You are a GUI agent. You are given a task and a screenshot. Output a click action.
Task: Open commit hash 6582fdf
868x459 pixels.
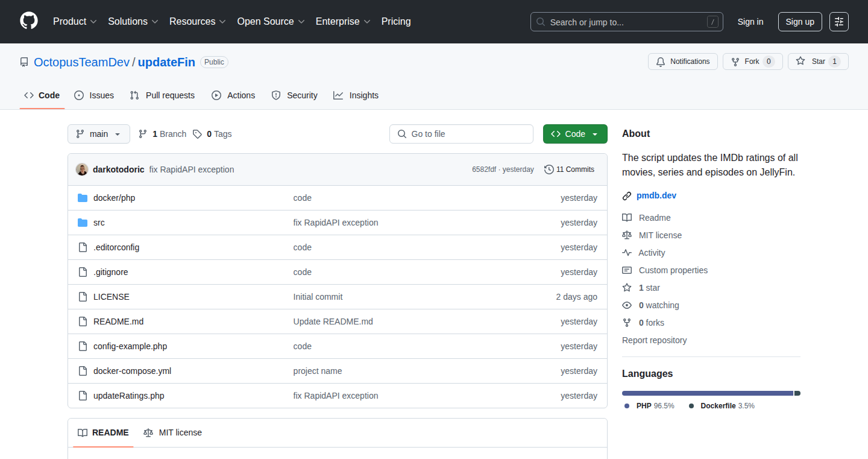[484, 169]
